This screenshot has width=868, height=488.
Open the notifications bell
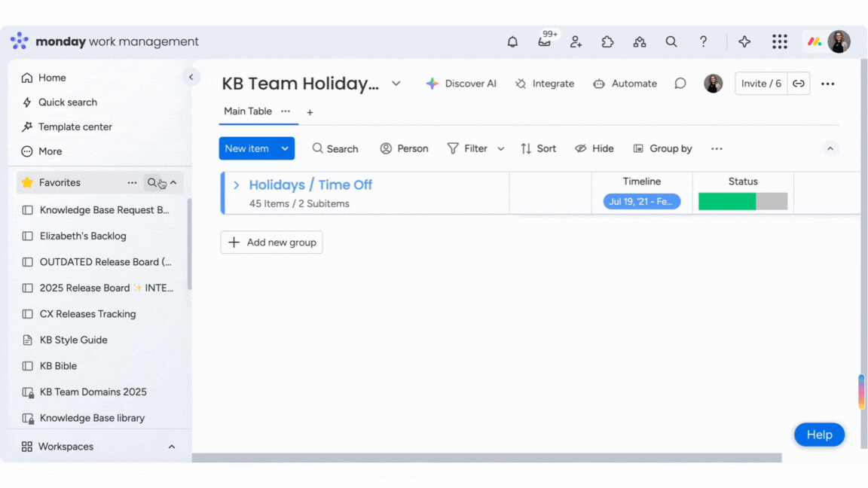(512, 41)
